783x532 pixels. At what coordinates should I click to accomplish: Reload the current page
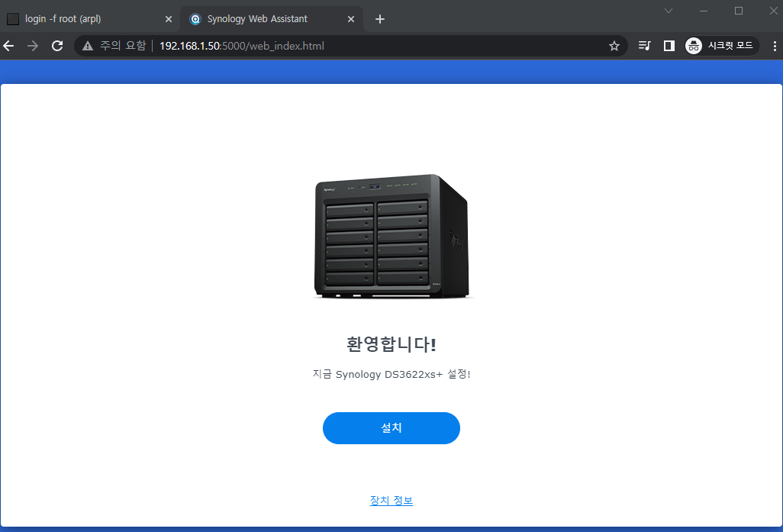(57, 46)
